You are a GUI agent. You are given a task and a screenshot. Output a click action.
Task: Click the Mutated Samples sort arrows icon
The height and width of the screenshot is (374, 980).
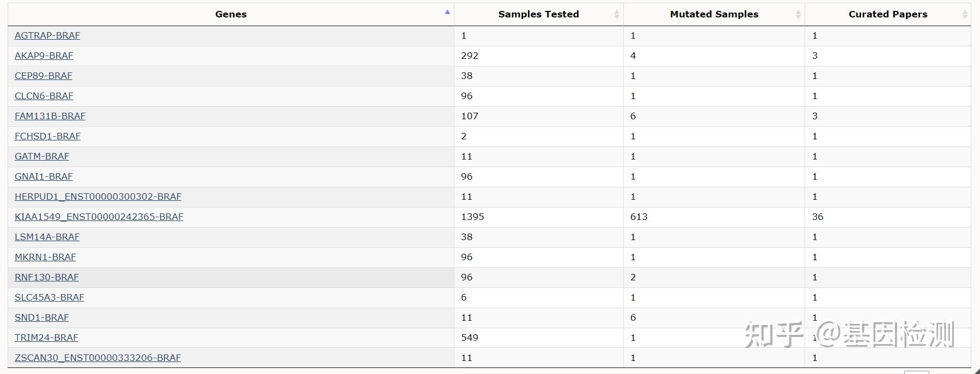[x=798, y=15]
